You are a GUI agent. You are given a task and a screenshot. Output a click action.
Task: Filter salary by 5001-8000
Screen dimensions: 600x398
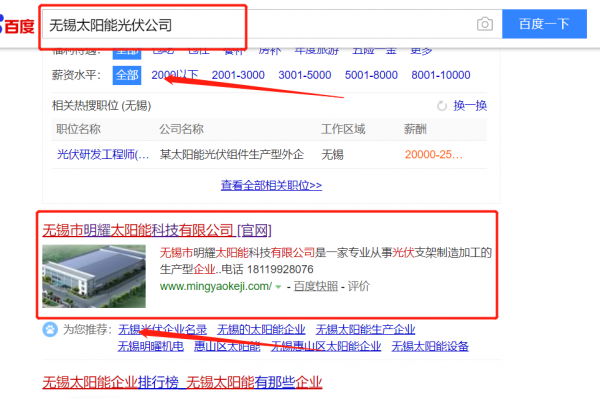(371, 75)
